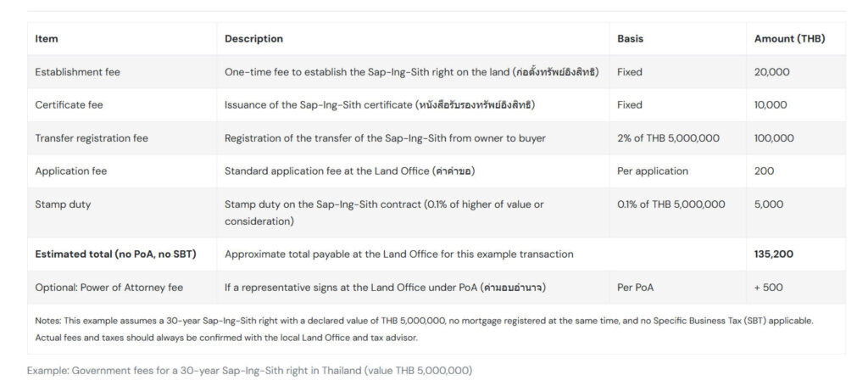Select the Transfer registration fee label
The height and width of the screenshot is (386, 868).
(x=92, y=138)
